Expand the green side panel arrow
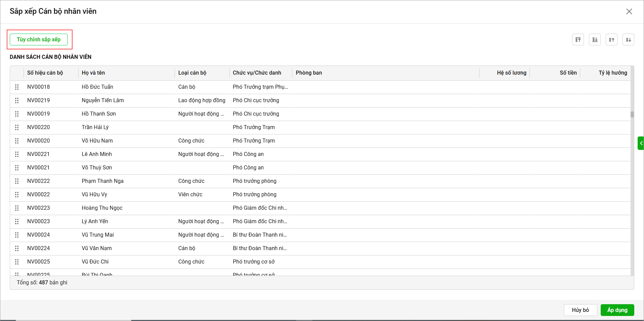This screenshot has height=321, width=644. [x=641, y=143]
